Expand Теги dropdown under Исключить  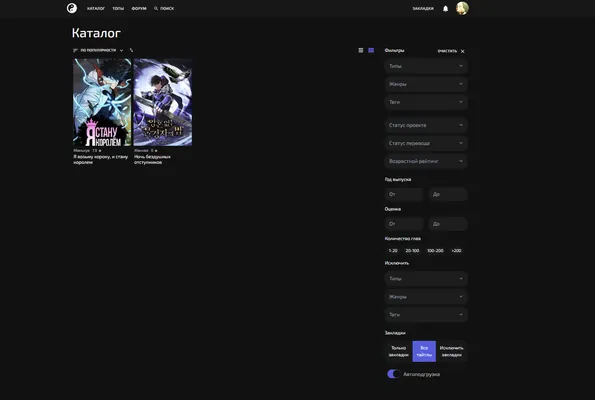pos(426,315)
